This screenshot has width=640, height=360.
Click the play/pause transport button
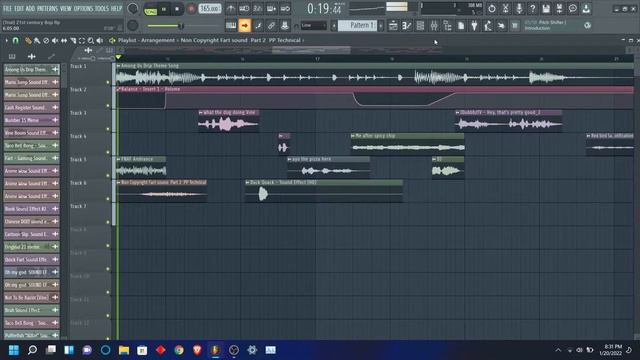pos(164,9)
